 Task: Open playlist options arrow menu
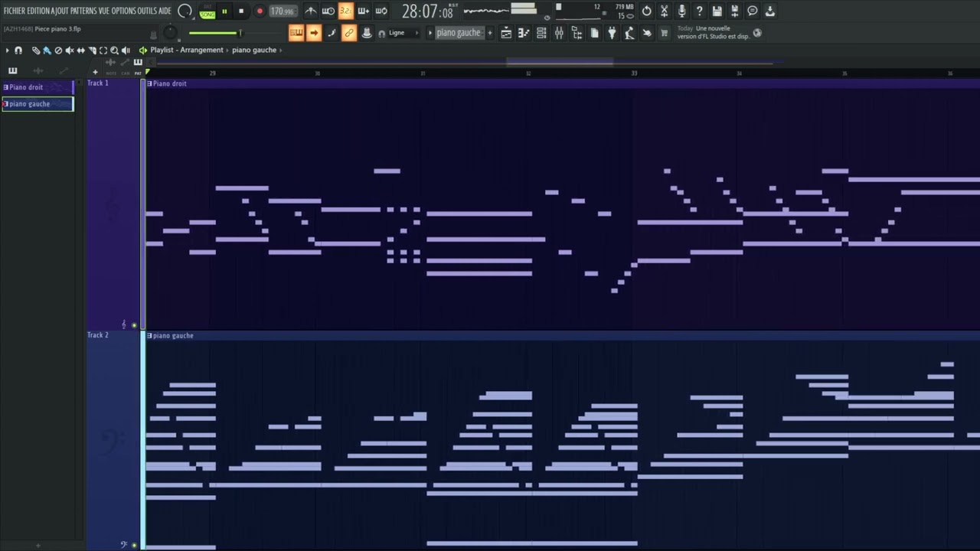point(7,51)
